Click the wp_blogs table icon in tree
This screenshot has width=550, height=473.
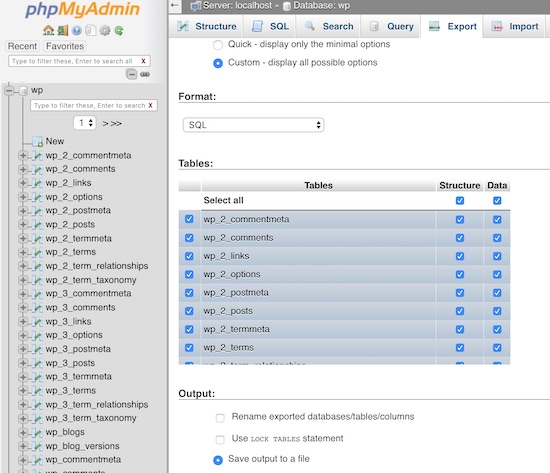[x=37, y=432]
